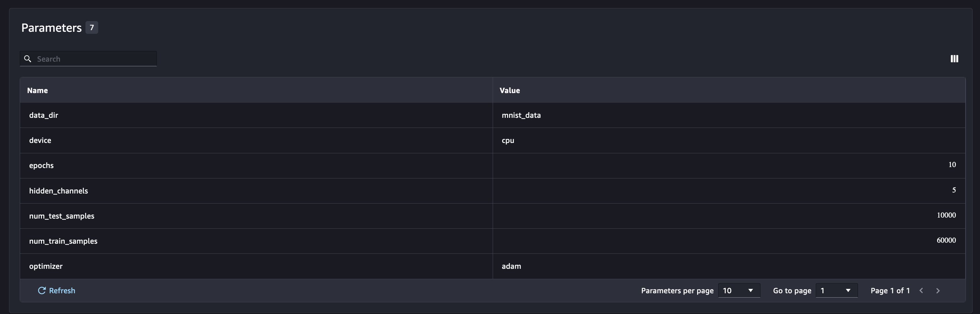Go to previous page arrow
Viewport: 980px width, 314px height.
coord(921,291)
